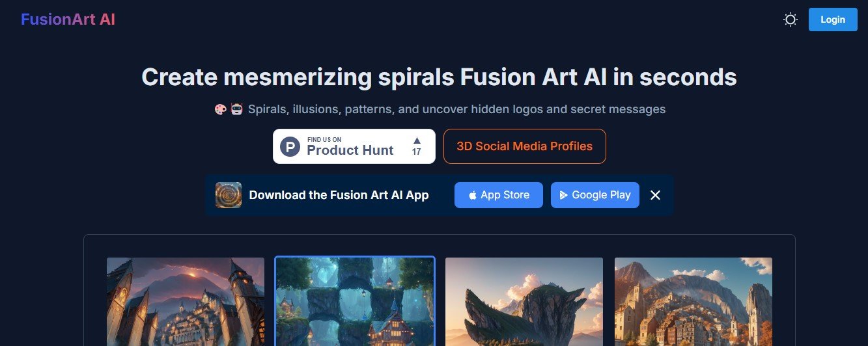The width and height of the screenshot is (868, 346).
Task: Select the floating rock island thumbnail
Action: pos(524,302)
